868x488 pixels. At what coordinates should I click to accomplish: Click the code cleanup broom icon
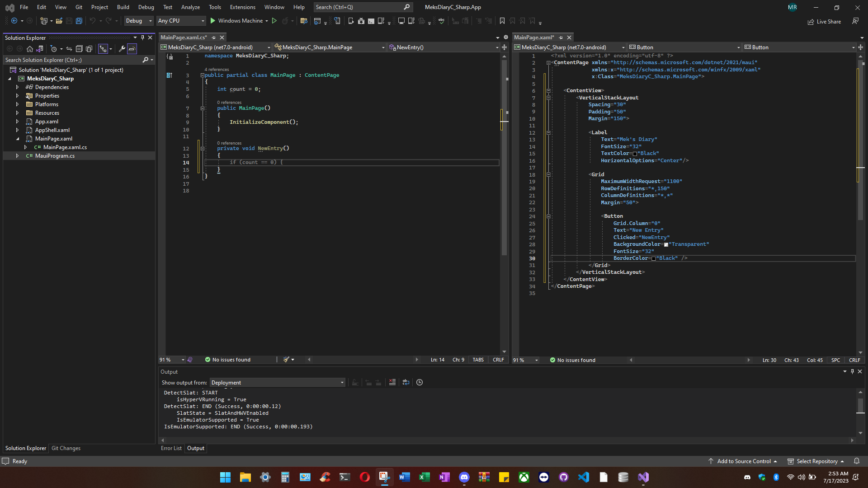click(x=286, y=360)
